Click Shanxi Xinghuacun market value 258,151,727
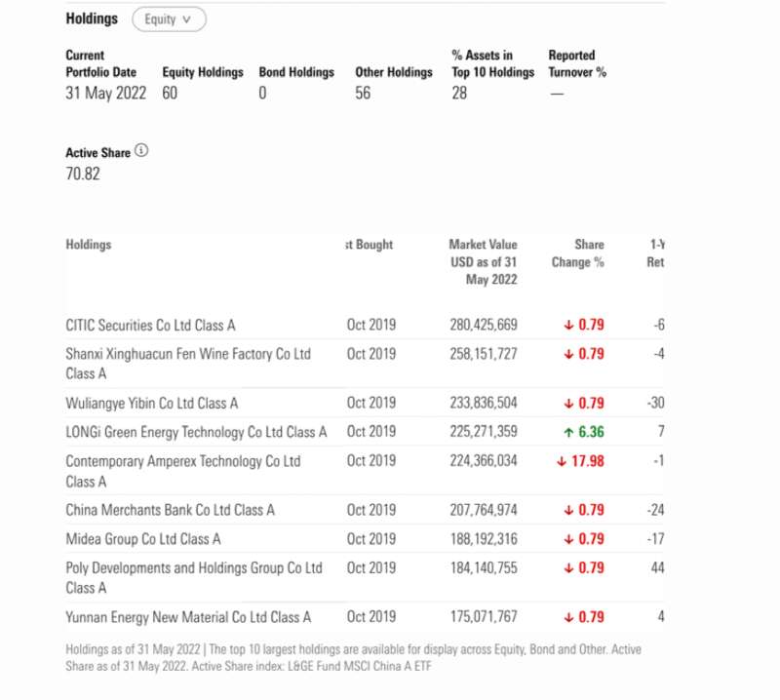 click(x=484, y=354)
